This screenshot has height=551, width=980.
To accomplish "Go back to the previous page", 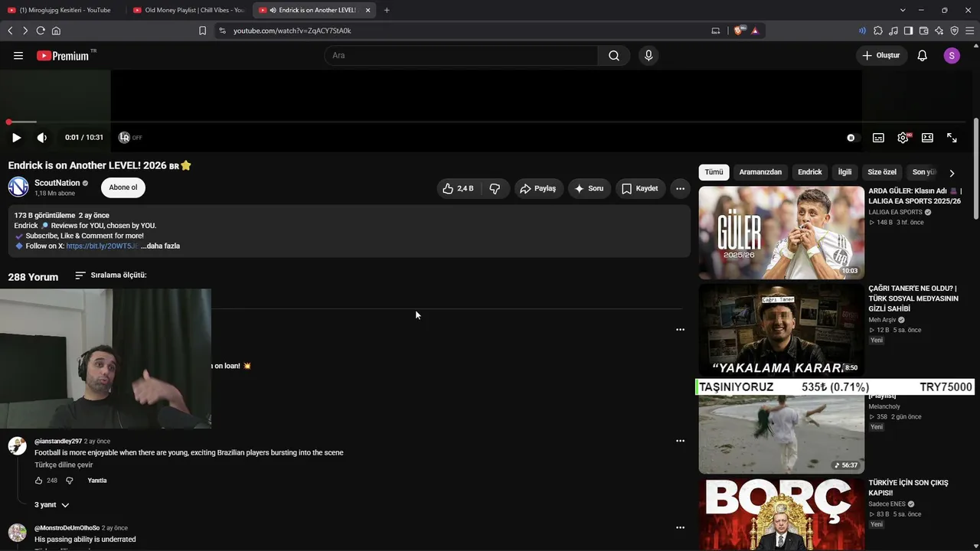I will (x=10, y=31).
